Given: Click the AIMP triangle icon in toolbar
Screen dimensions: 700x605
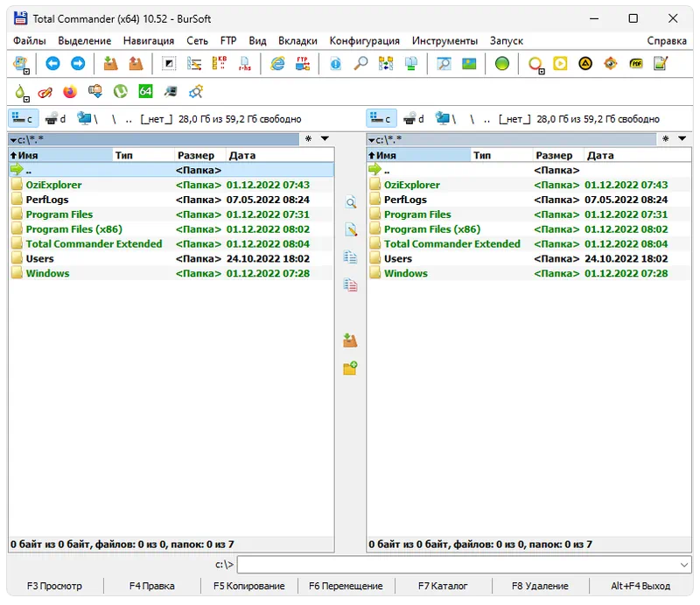Looking at the screenshot, I should pyautogui.click(x=585, y=63).
